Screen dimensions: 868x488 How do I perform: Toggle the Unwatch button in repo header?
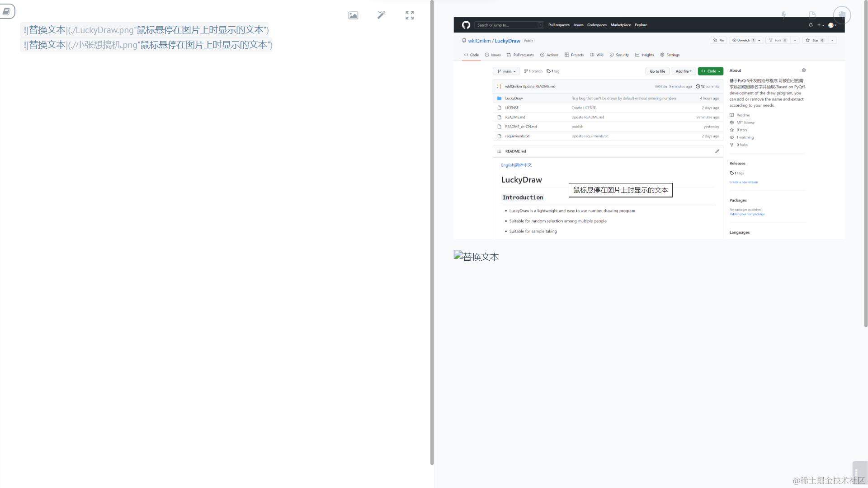tap(743, 40)
